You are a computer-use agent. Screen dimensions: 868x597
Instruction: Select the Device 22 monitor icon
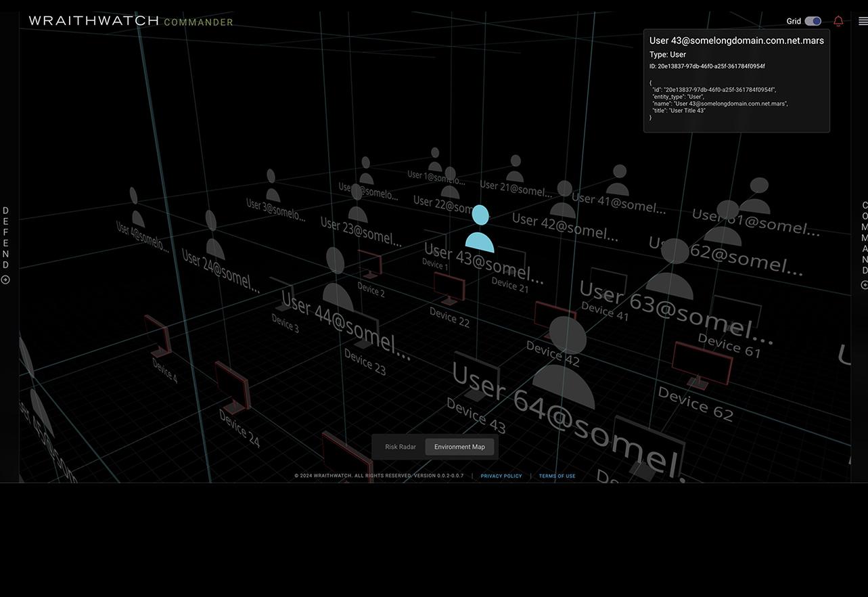(449, 289)
